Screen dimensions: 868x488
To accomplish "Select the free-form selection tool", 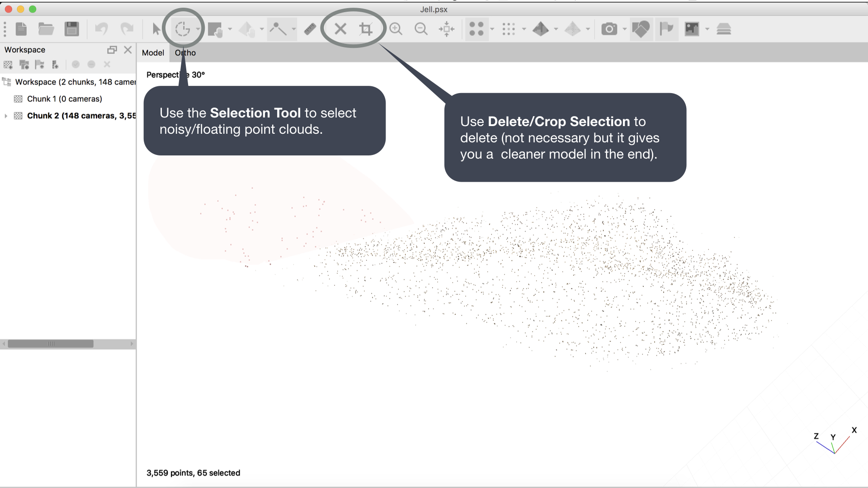I will pyautogui.click(x=183, y=29).
